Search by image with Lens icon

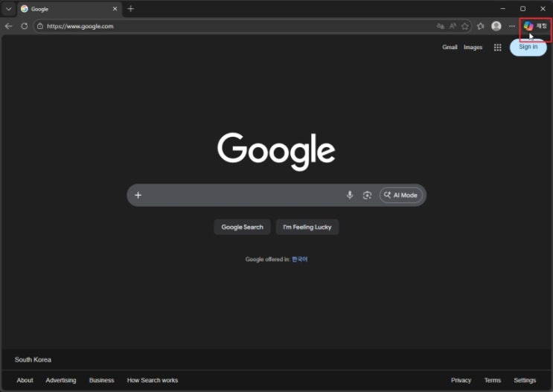point(367,195)
